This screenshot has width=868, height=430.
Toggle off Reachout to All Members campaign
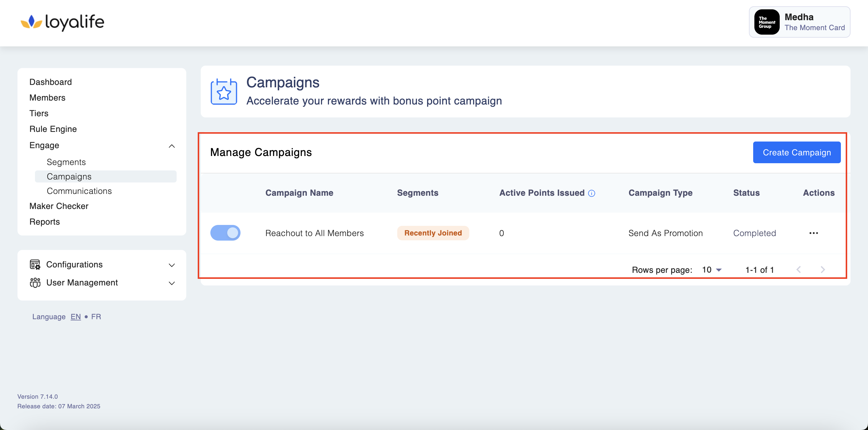point(225,233)
